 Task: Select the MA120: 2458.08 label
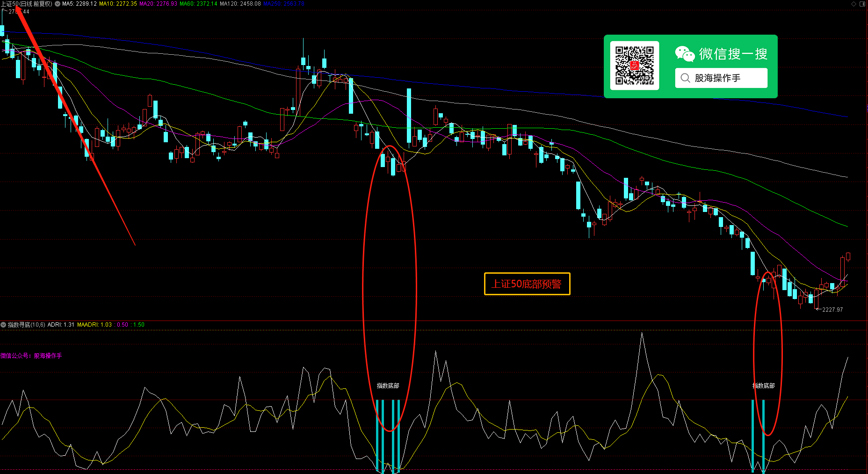[x=240, y=4]
